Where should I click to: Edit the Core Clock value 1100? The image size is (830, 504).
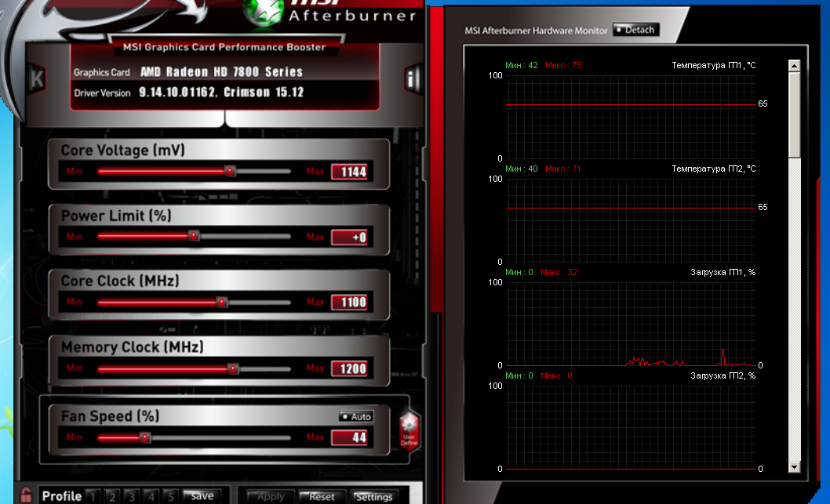point(350,302)
